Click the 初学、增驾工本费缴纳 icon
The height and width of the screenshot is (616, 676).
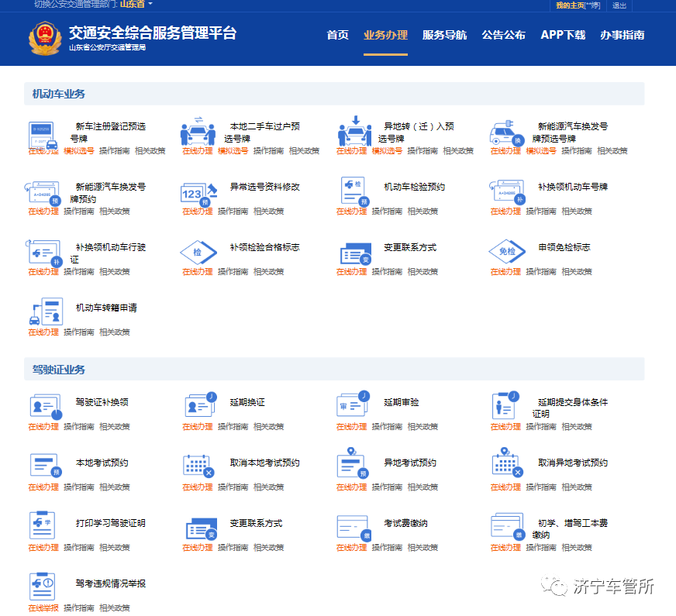coord(508,526)
